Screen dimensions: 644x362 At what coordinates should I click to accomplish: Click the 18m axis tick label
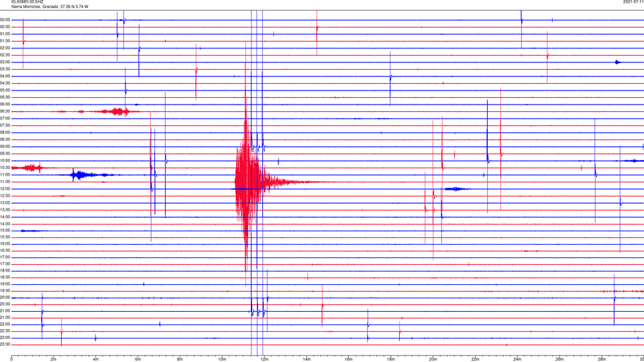[x=391, y=359]
